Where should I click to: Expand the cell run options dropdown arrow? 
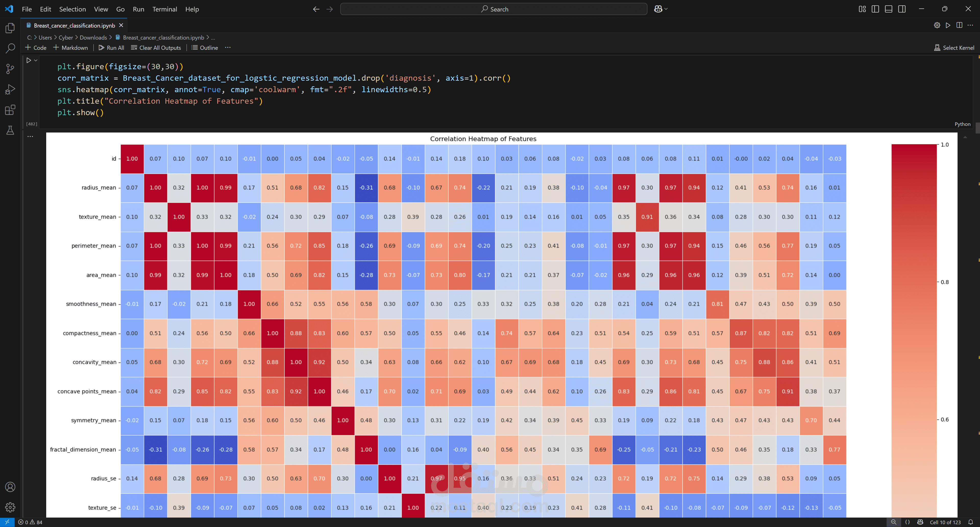point(36,60)
